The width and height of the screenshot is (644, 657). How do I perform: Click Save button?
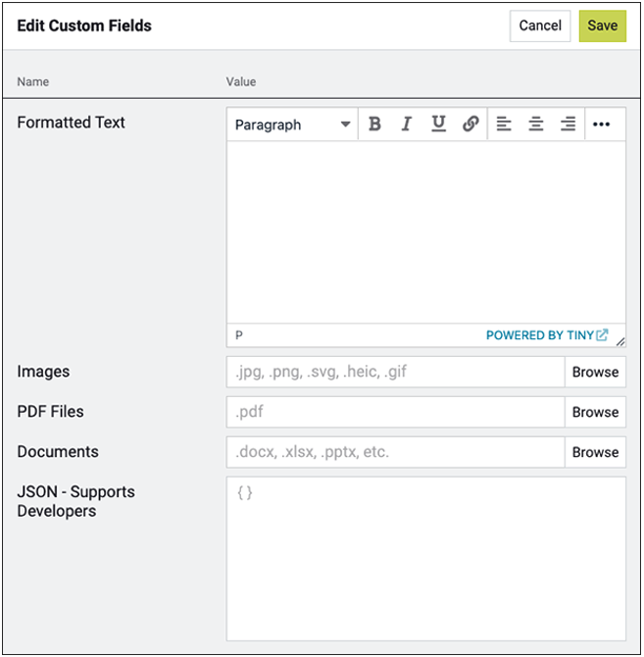pyautogui.click(x=602, y=25)
